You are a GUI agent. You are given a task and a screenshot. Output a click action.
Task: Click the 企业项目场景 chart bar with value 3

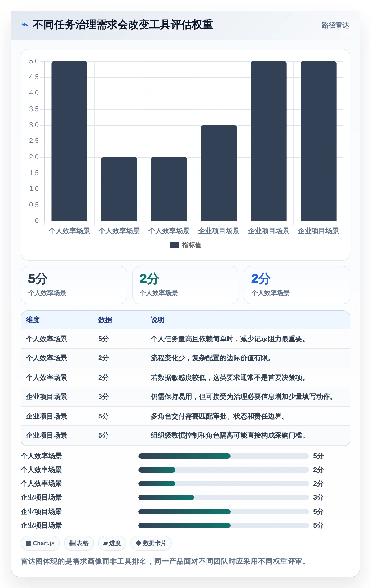click(x=219, y=173)
